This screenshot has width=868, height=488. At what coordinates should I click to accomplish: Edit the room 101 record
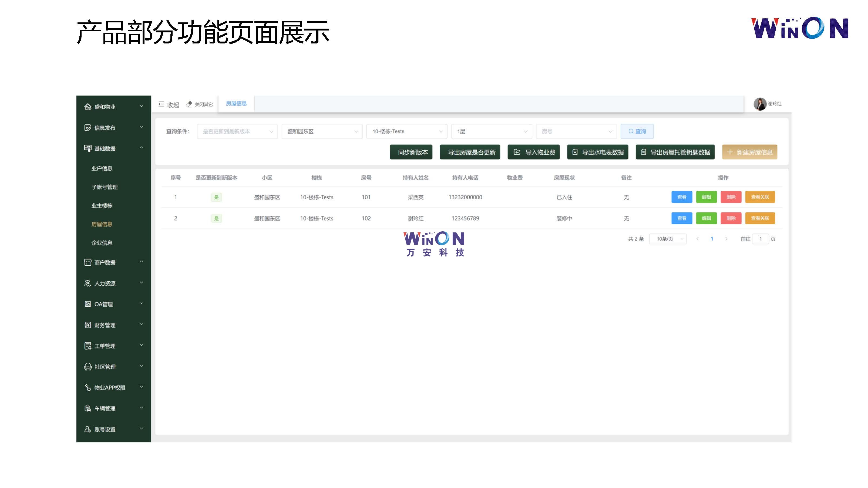click(x=706, y=197)
